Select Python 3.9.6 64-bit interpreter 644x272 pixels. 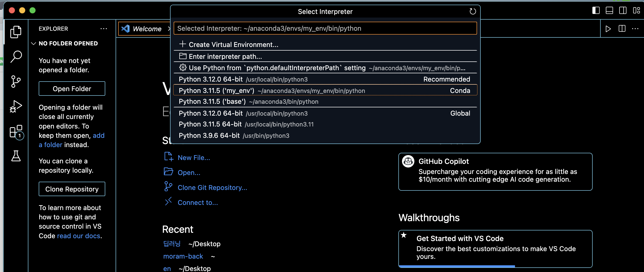click(x=325, y=135)
